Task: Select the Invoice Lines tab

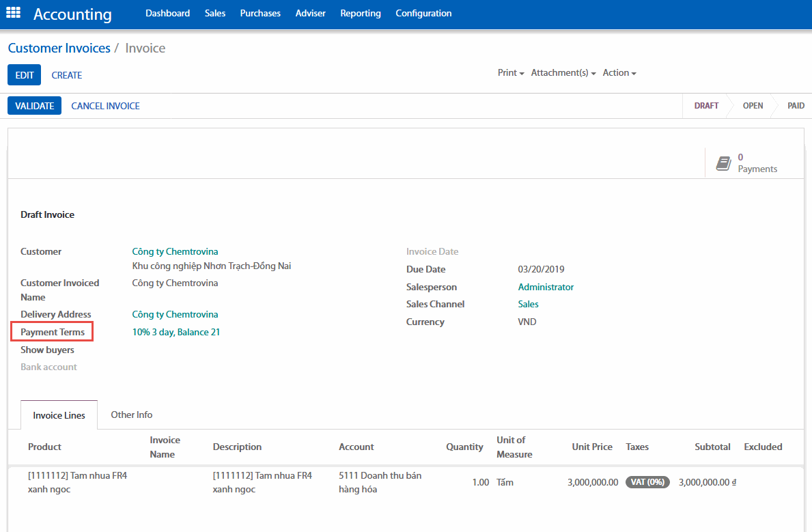Action: 59,415
